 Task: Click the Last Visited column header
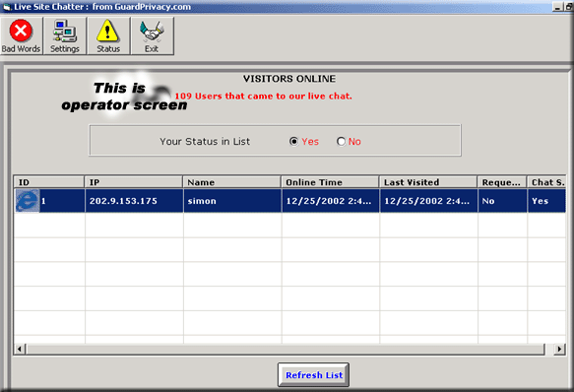(428, 182)
